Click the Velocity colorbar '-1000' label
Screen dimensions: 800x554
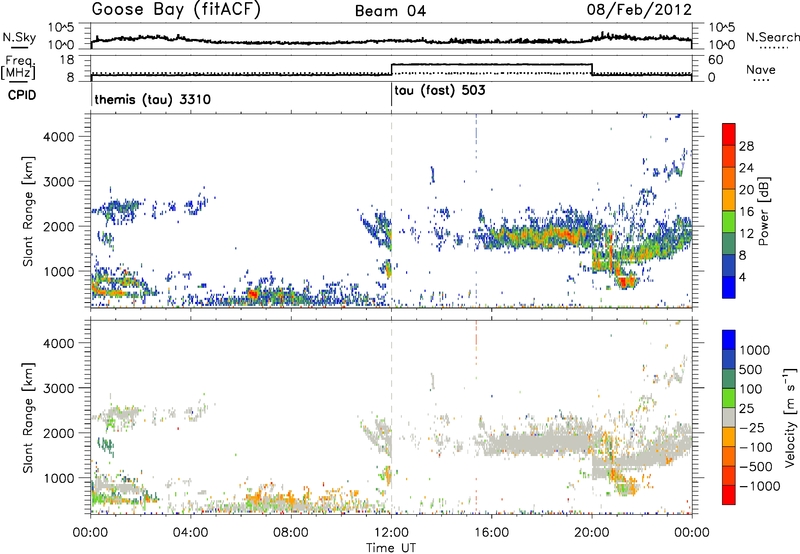[759, 486]
